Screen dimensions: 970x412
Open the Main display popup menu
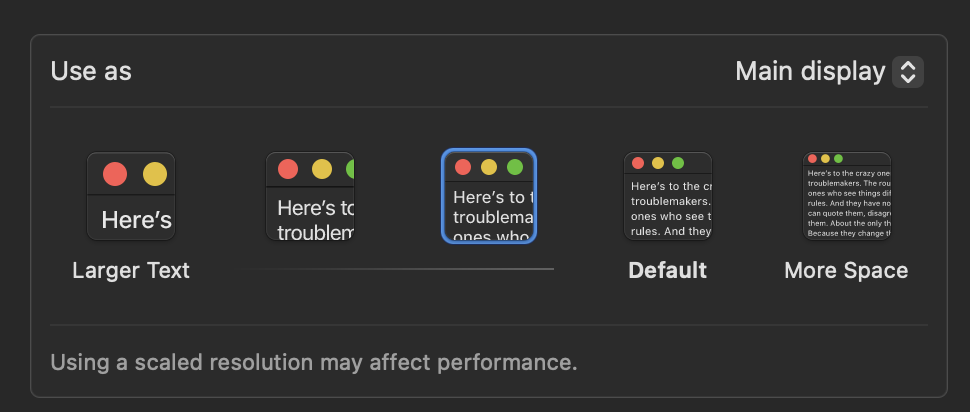[x=829, y=72]
